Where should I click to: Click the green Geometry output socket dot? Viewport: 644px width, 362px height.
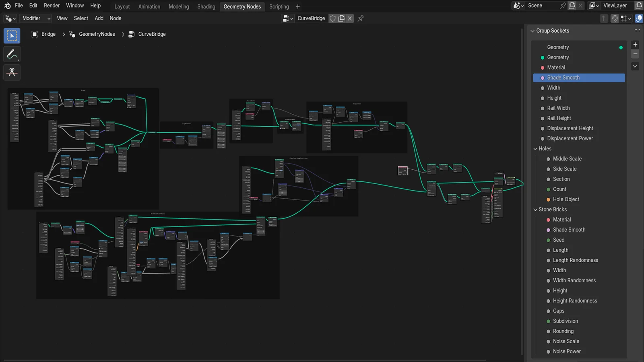[x=621, y=47]
